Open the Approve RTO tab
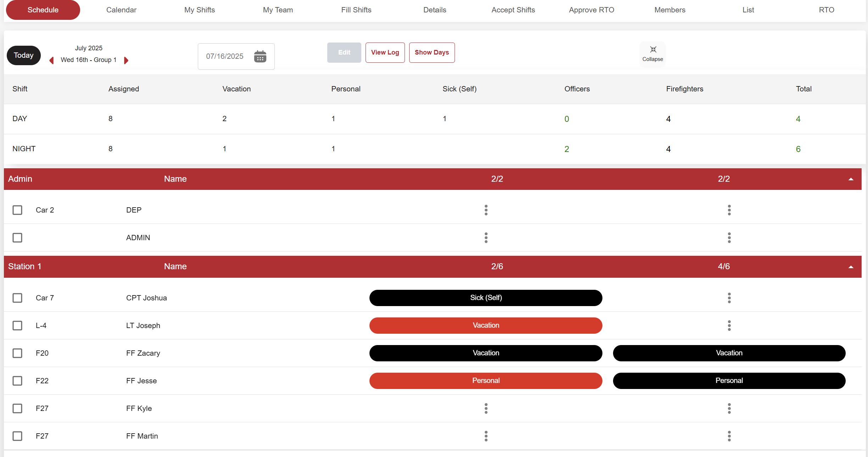This screenshot has width=868, height=457. 591,10
